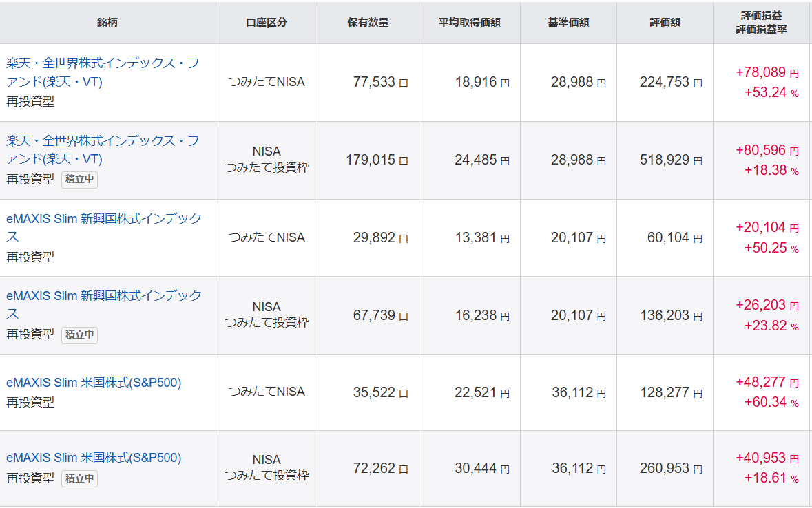812x508 pixels.
Task: Open the eMAXIS Slim 米国株式(S&P500) link with 72,262口 held
Action: pyautogui.click(x=94, y=458)
